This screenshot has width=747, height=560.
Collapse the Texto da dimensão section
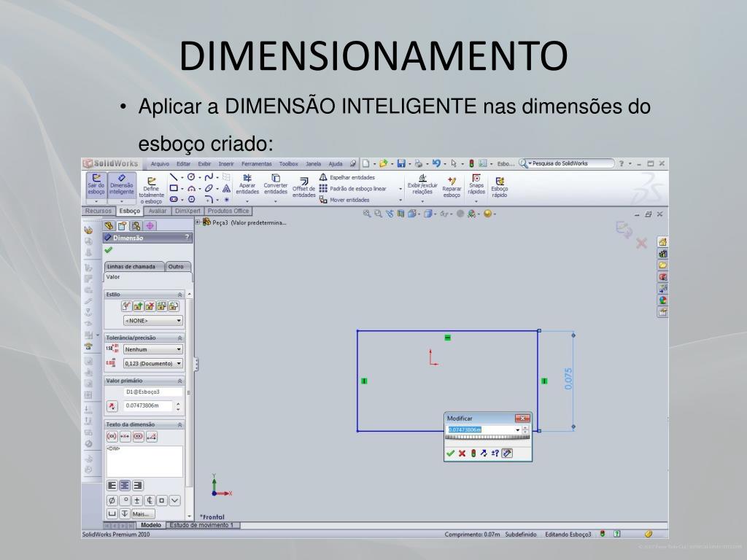click(179, 424)
